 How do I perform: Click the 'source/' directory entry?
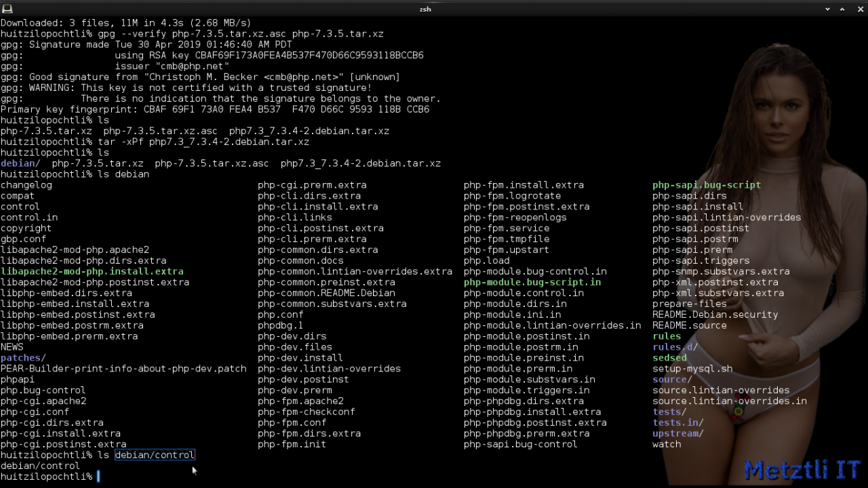(673, 380)
